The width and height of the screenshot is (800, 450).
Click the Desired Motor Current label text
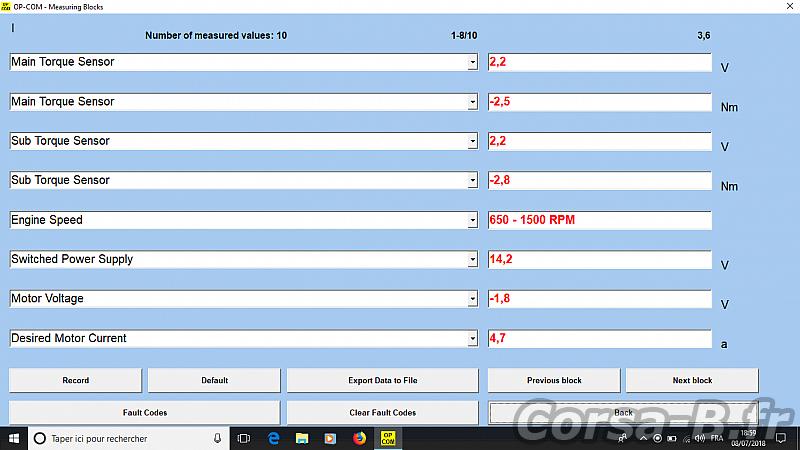pos(69,338)
